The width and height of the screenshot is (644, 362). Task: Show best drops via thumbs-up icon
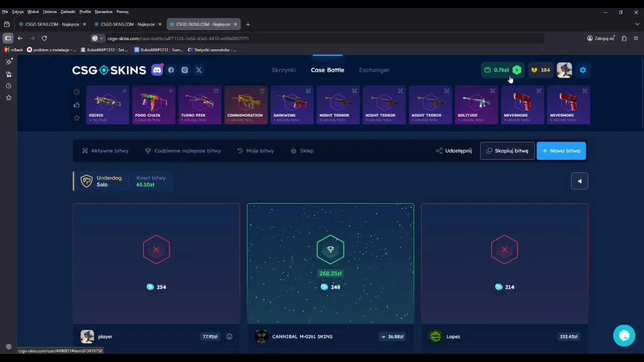point(76,105)
